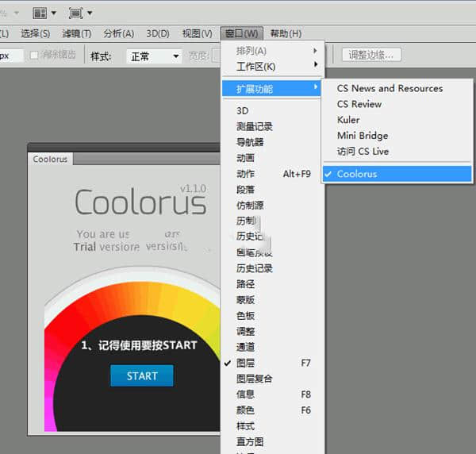Toggle the 图层 (Layers) panel checkmark
Image resolution: width=476 pixels, height=454 pixels.
[246, 363]
